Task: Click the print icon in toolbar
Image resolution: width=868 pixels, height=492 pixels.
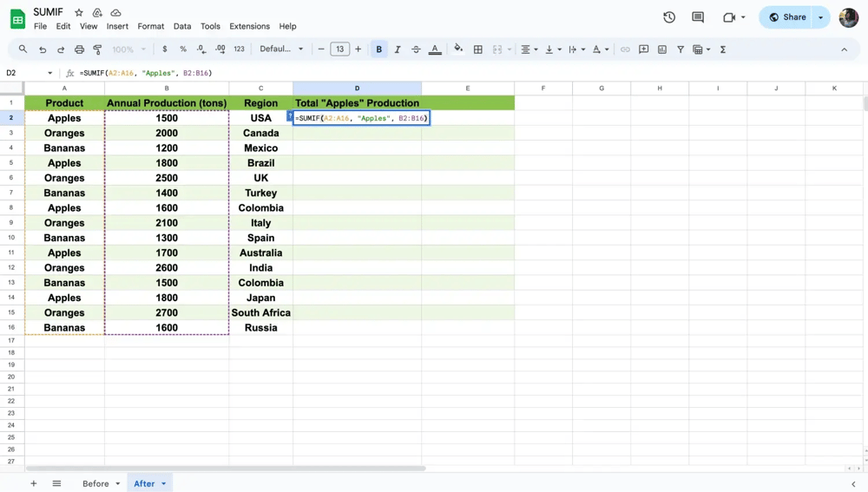Action: tap(79, 49)
